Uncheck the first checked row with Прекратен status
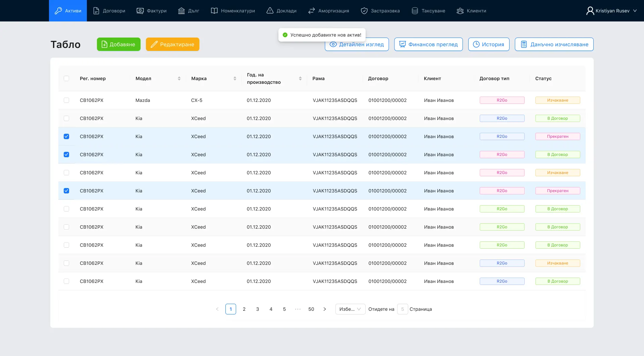Image resolution: width=644 pixels, height=356 pixels. click(x=66, y=136)
